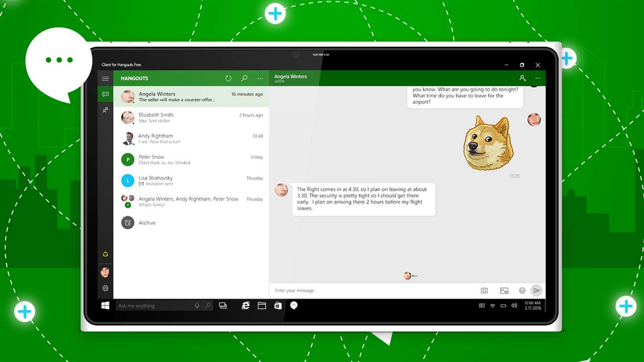Viewport: 644px width, 362px height.
Task: Open the group chat with Angela, Andy, Peter
Action: click(x=191, y=201)
